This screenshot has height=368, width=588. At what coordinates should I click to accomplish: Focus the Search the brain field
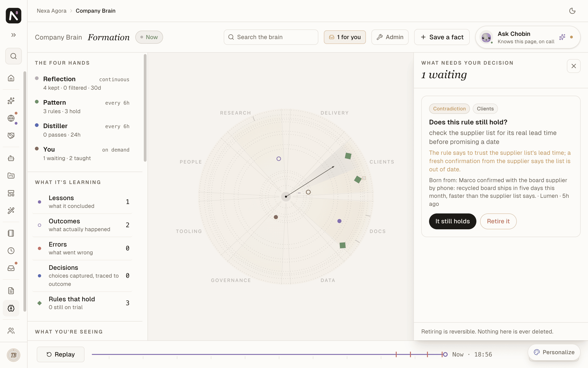271,37
